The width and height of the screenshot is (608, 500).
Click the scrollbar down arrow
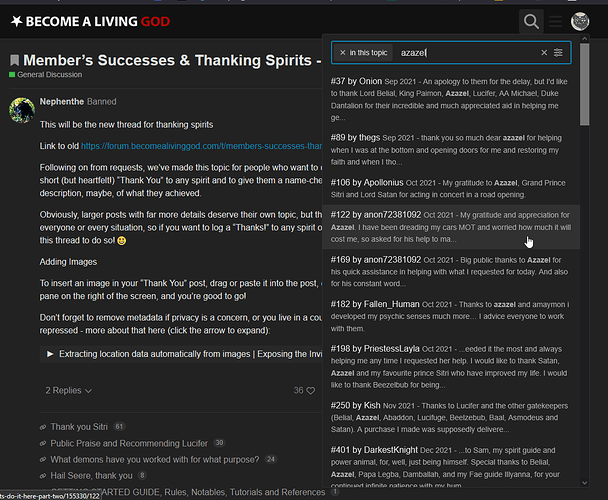click(x=585, y=483)
